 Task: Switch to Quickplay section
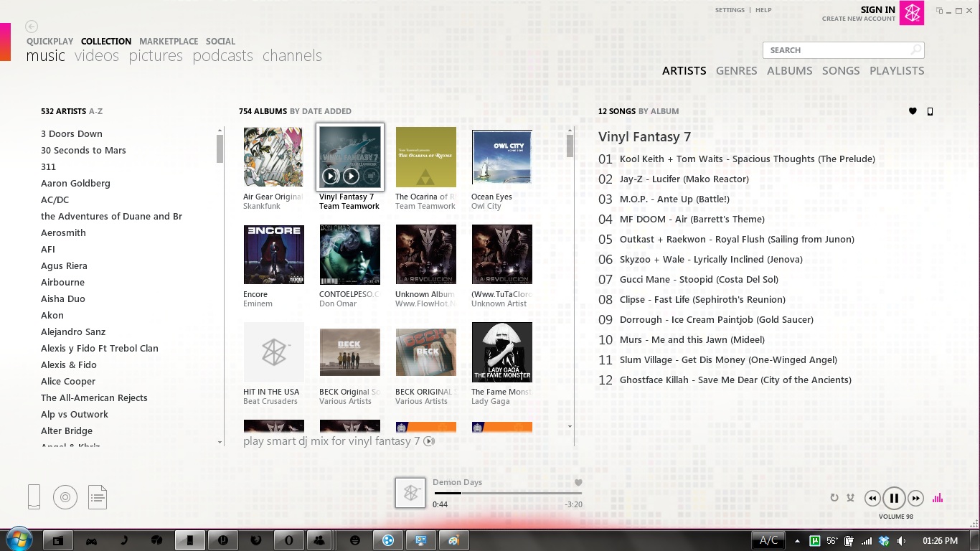[50, 42]
